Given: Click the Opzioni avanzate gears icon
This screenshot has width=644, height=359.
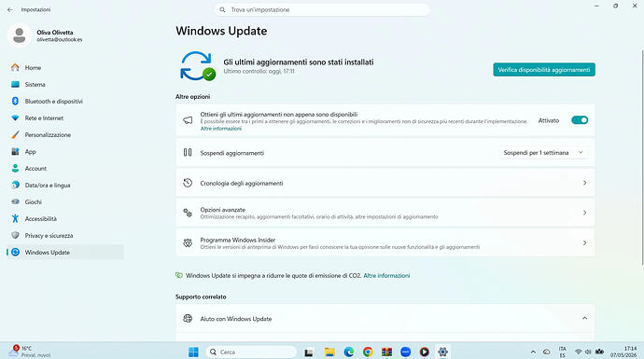Looking at the screenshot, I should (188, 213).
